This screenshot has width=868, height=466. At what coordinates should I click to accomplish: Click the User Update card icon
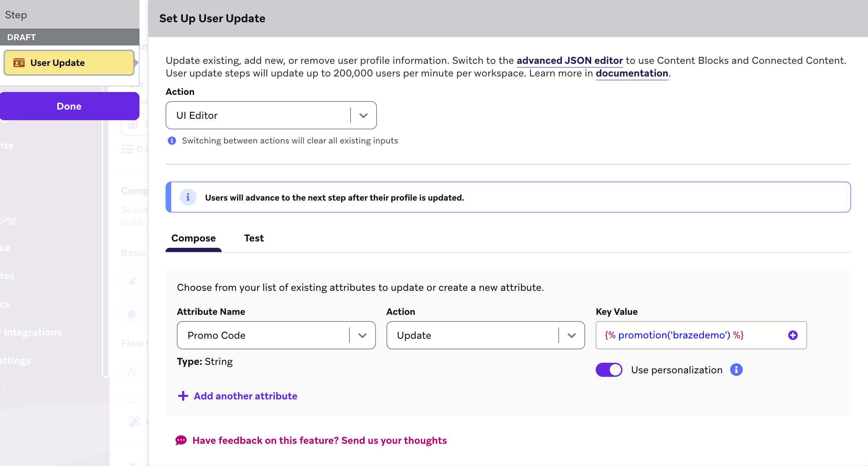[19, 63]
